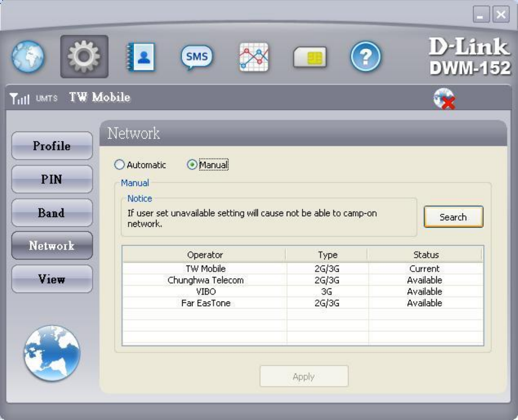Sort by the Type column header
Viewport: 518px width, 420px height.
[x=327, y=255]
